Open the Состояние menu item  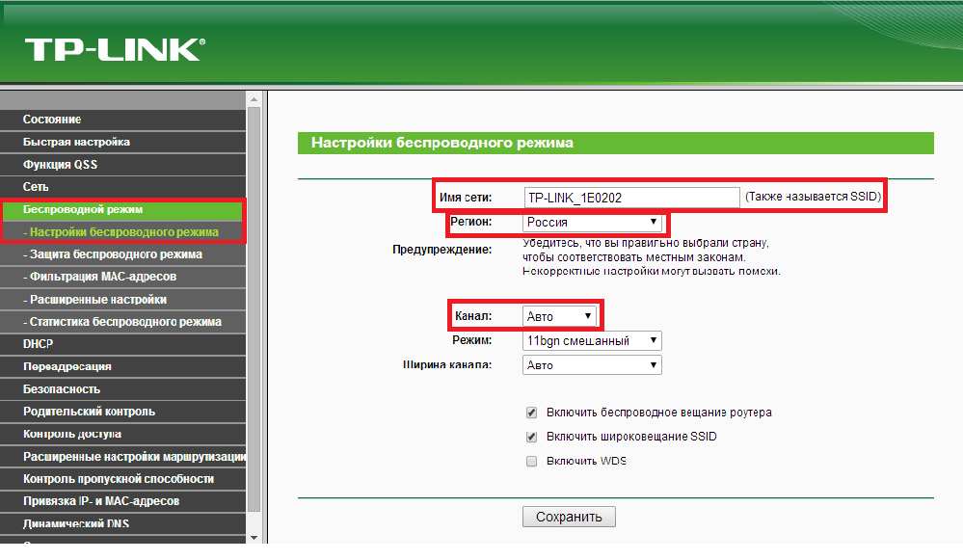click(x=122, y=120)
